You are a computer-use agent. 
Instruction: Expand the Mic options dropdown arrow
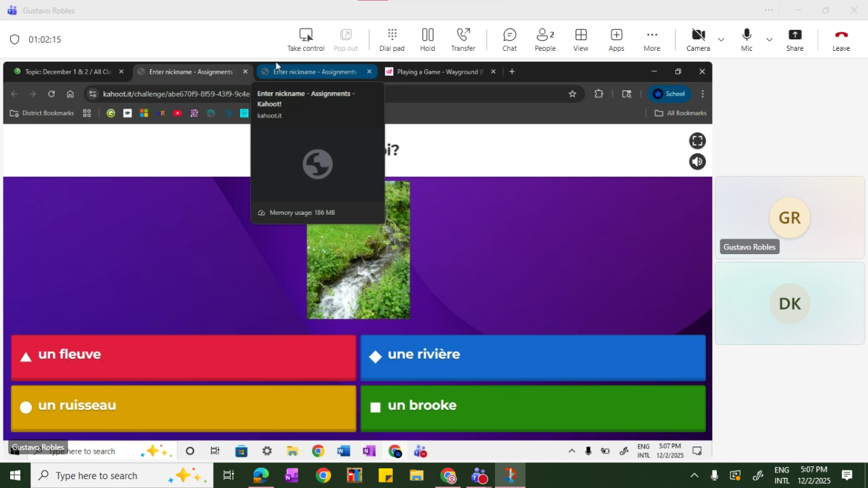point(769,39)
